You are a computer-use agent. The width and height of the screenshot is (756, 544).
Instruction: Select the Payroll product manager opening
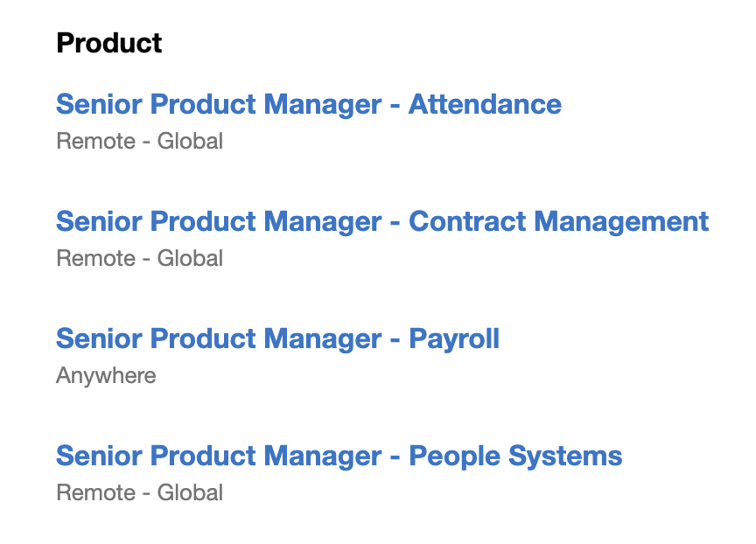click(x=277, y=338)
